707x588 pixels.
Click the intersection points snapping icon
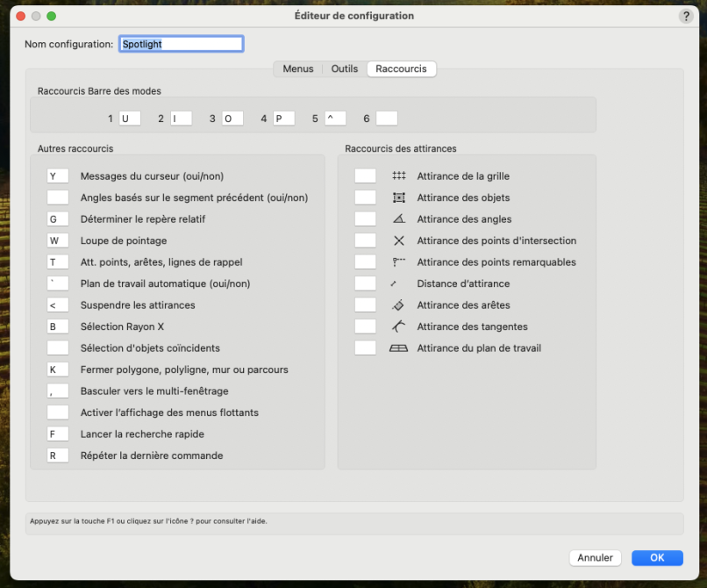pos(398,240)
